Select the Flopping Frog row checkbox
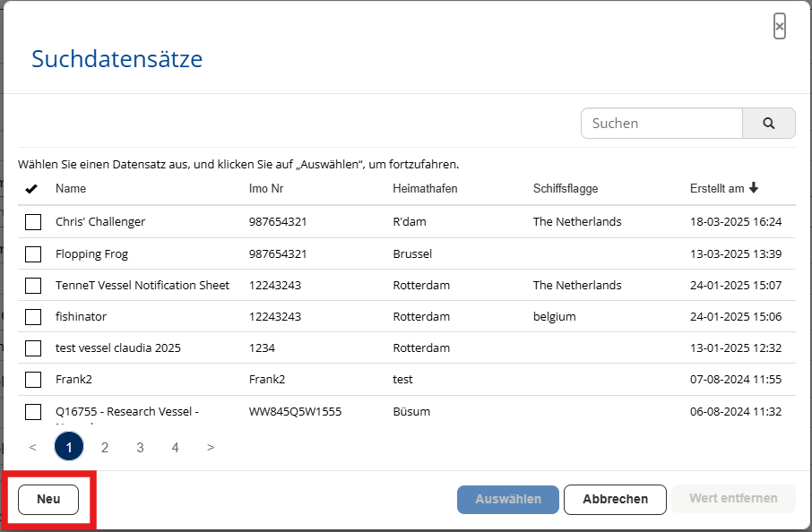The height and width of the screenshot is (532, 812). tap(33, 254)
